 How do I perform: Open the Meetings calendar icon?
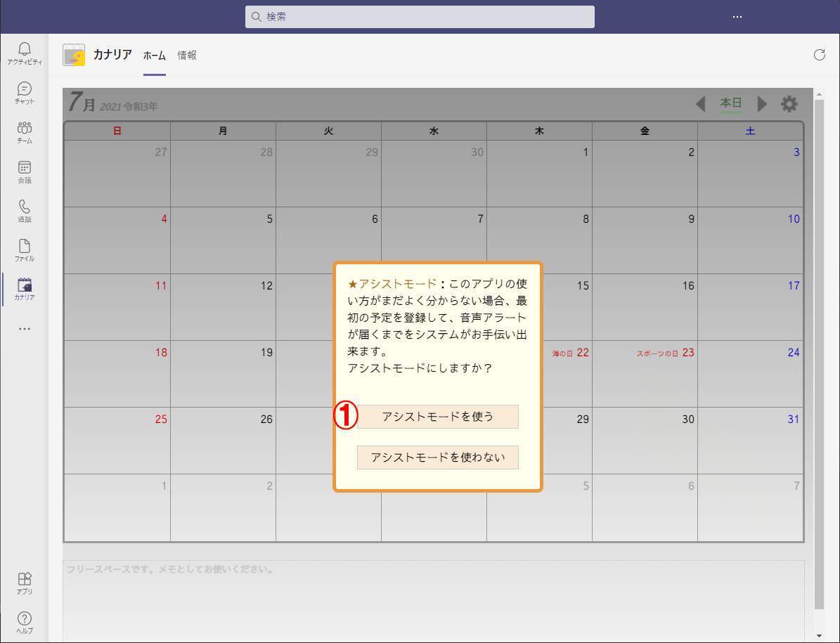pyautogui.click(x=24, y=172)
